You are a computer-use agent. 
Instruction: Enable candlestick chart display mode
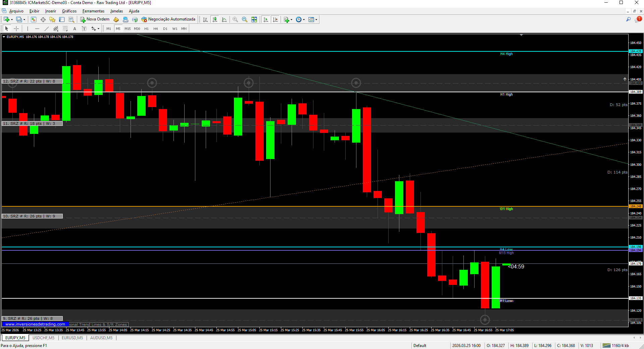click(215, 19)
